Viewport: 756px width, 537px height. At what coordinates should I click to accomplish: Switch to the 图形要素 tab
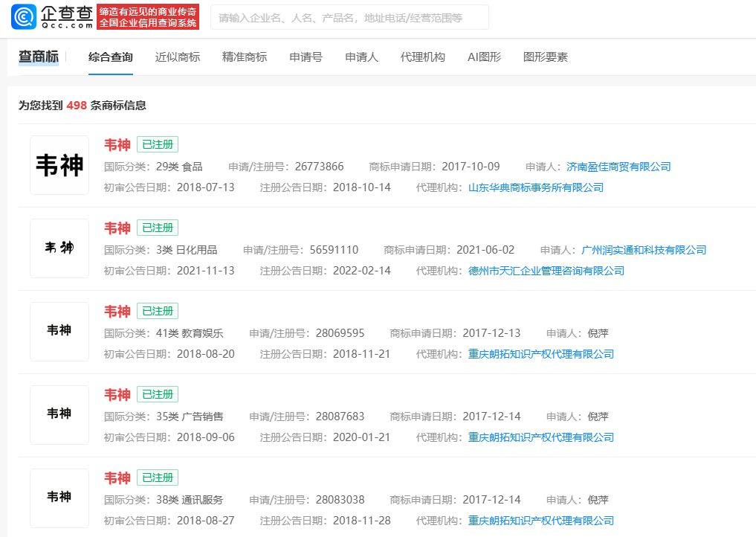546,57
